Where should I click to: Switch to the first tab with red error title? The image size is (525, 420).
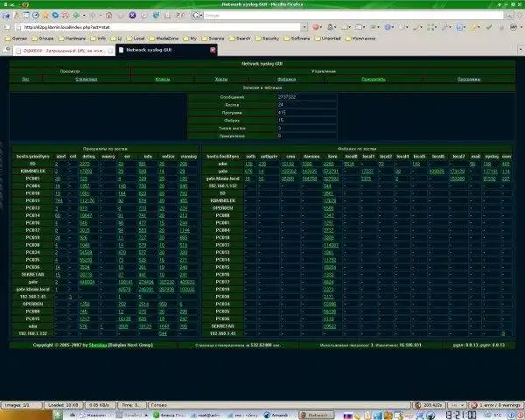point(64,51)
